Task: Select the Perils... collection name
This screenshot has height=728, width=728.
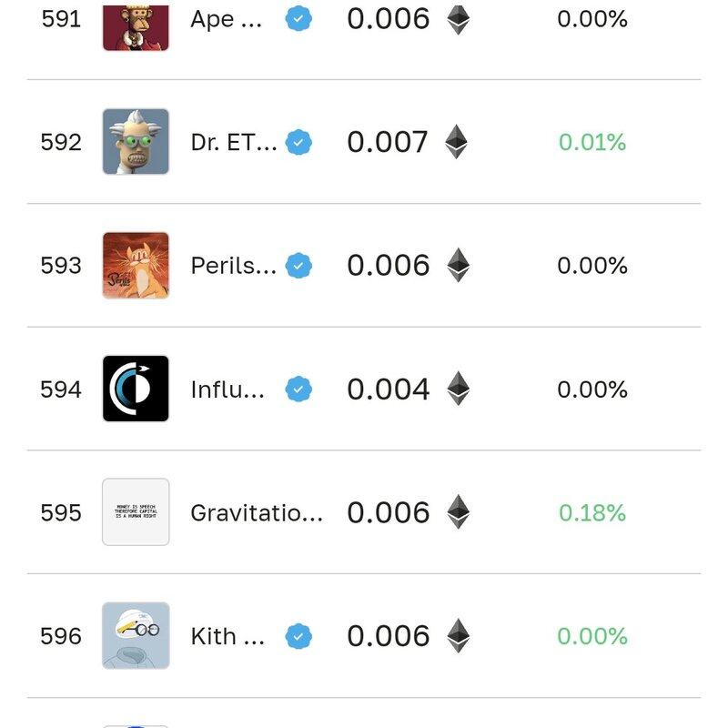Action: point(233,266)
